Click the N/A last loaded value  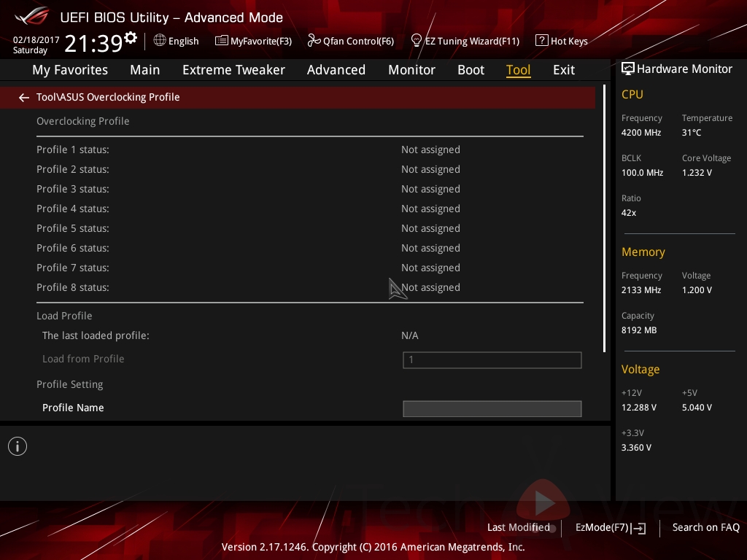[x=410, y=335]
